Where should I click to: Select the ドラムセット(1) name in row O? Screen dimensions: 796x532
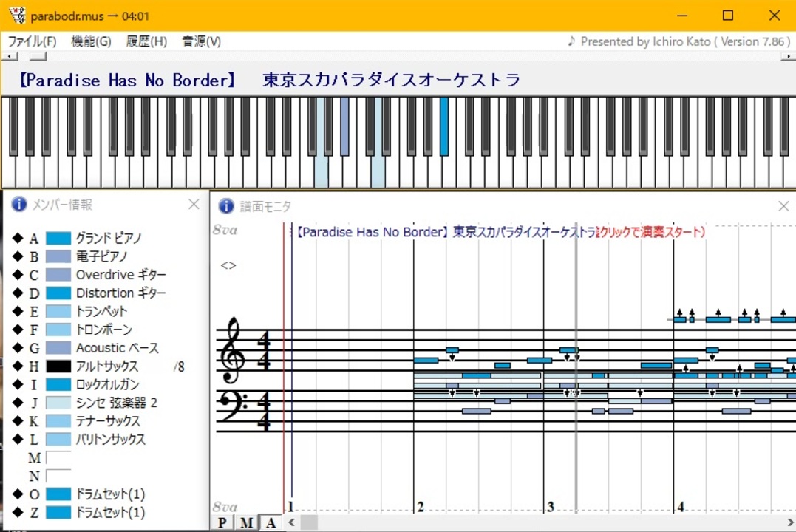(x=111, y=494)
